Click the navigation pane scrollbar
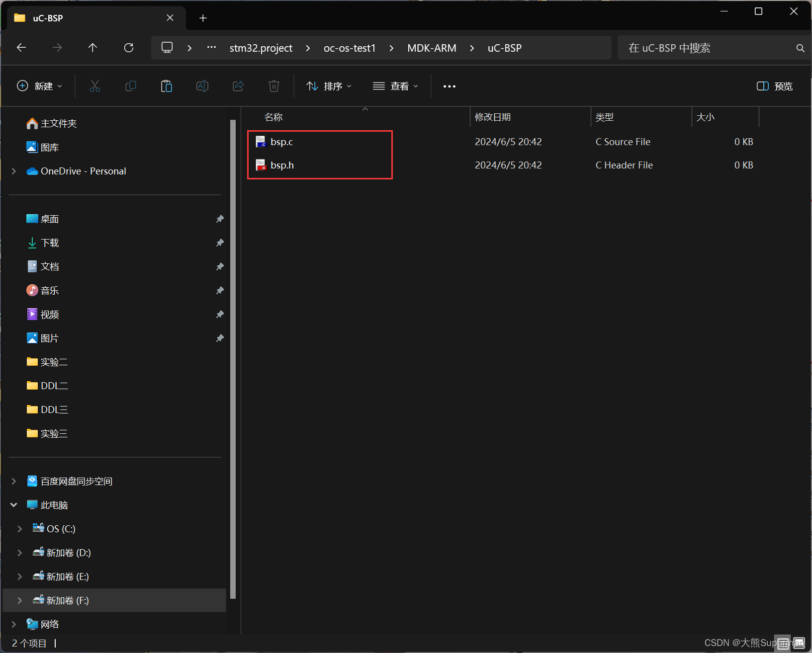Screen dimensions: 812x653 coord(233,359)
